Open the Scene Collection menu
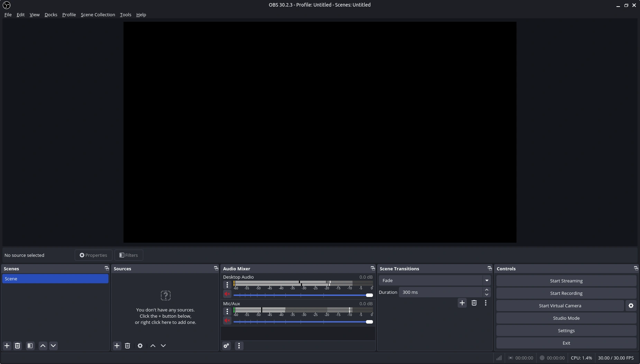 [98, 15]
